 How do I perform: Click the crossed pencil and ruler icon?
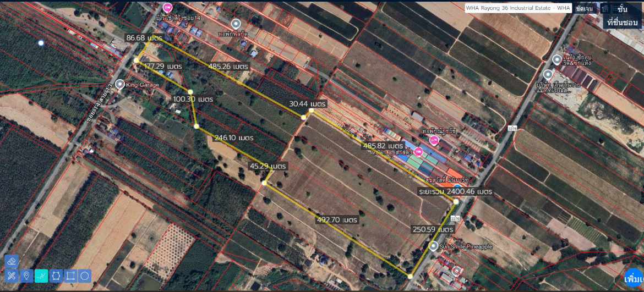[12, 276]
